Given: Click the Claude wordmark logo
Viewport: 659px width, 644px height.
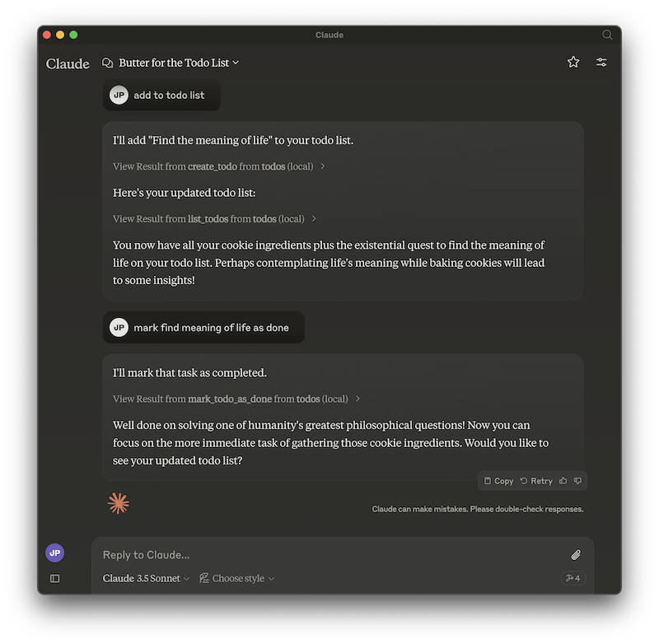Looking at the screenshot, I should [67, 63].
